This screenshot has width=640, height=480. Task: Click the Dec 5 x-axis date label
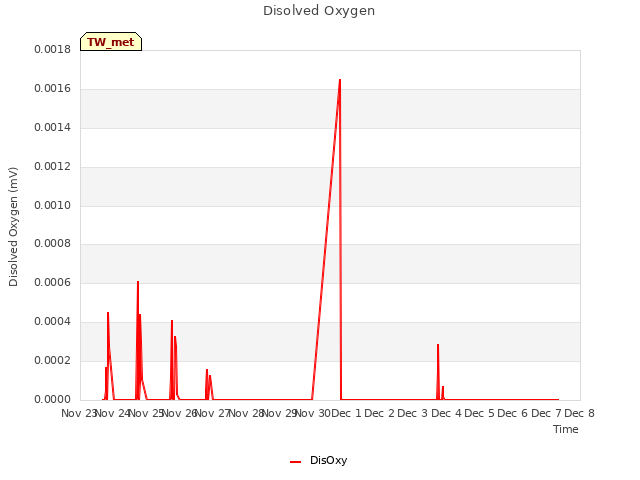479,413
